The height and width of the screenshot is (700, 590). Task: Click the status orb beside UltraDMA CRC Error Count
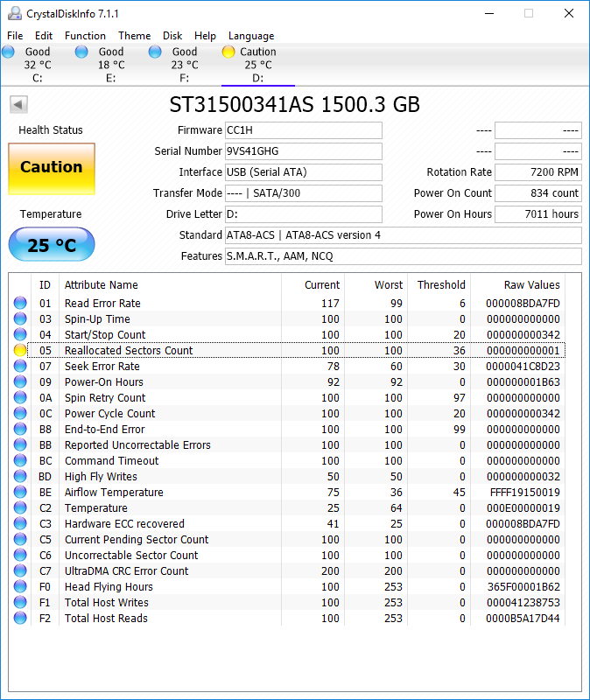[x=20, y=570]
